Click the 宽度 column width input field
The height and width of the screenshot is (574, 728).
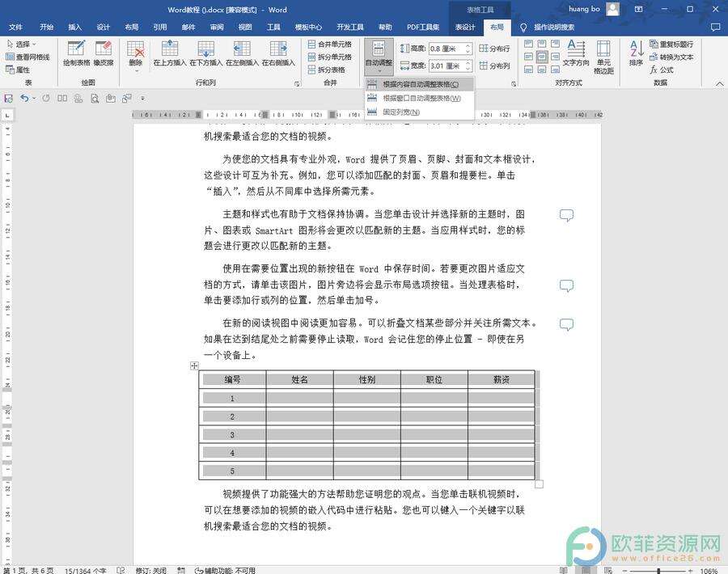[450, 65]
